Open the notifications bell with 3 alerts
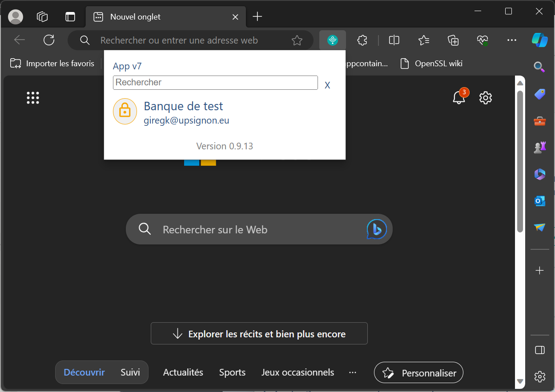Screen dimensions: 555x392 click(459, 97)
